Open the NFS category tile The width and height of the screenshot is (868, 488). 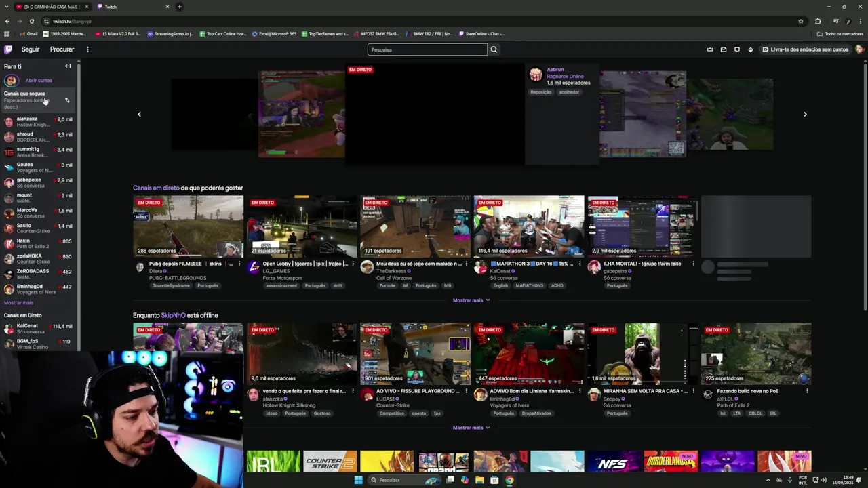pos(614,462)
